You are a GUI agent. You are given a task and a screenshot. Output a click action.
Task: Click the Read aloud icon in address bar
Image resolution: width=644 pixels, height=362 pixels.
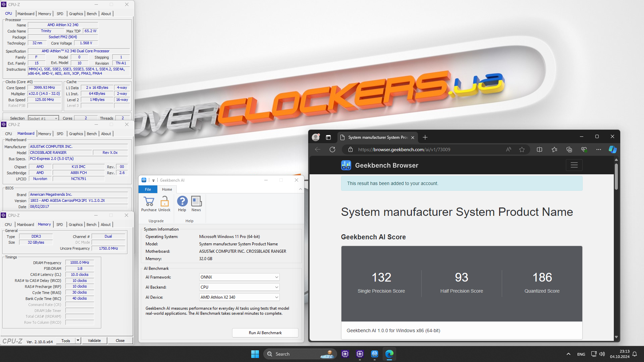tap(508, 149)
